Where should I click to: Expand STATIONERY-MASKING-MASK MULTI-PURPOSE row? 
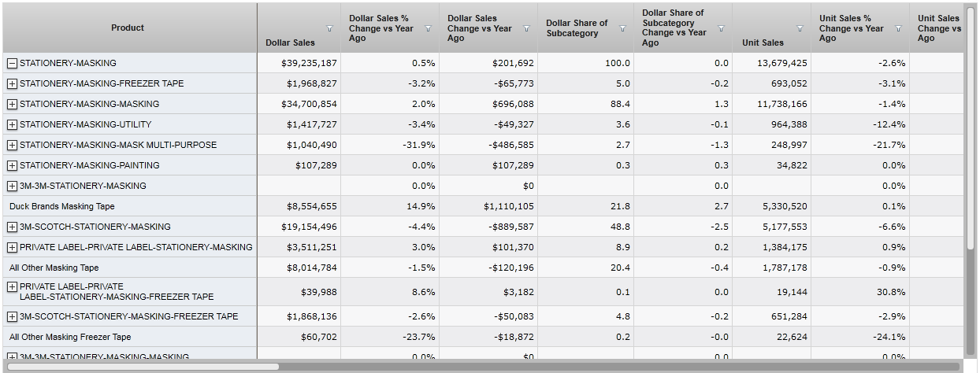pyautogui.click(x=12, y=145)
